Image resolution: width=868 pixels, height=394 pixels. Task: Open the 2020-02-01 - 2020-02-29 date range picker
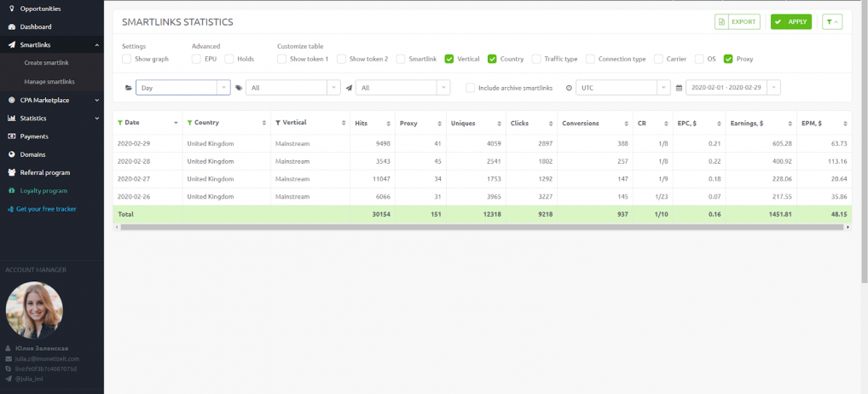[733, 88]
